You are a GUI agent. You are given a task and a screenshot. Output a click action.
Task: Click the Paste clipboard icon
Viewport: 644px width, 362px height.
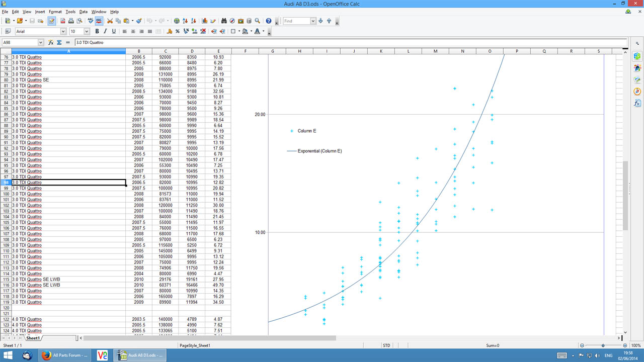126,21
